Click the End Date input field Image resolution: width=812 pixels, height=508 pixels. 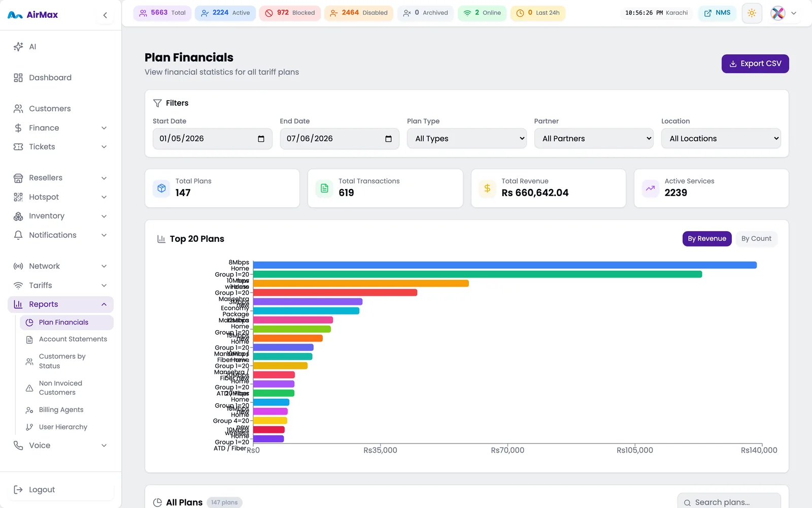(340, 139)
